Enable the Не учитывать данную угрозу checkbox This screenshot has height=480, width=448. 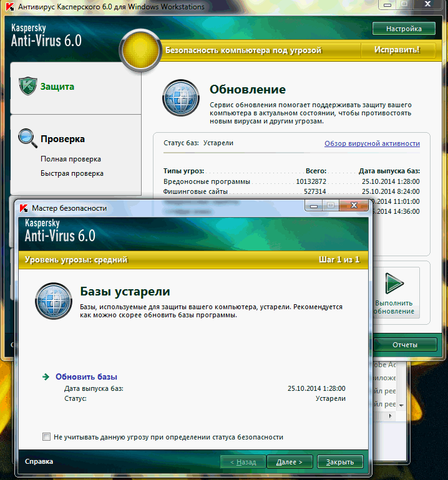pyautogui.click(x=47, y=437)
